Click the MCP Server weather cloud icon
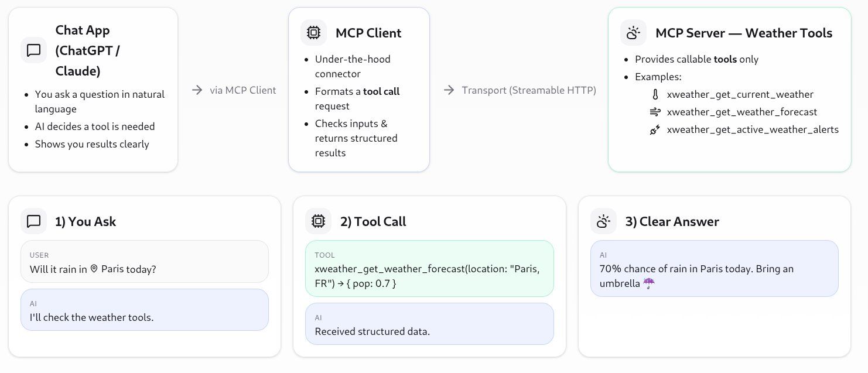Screen dimensions: 868x373 (x=633, y=33)
